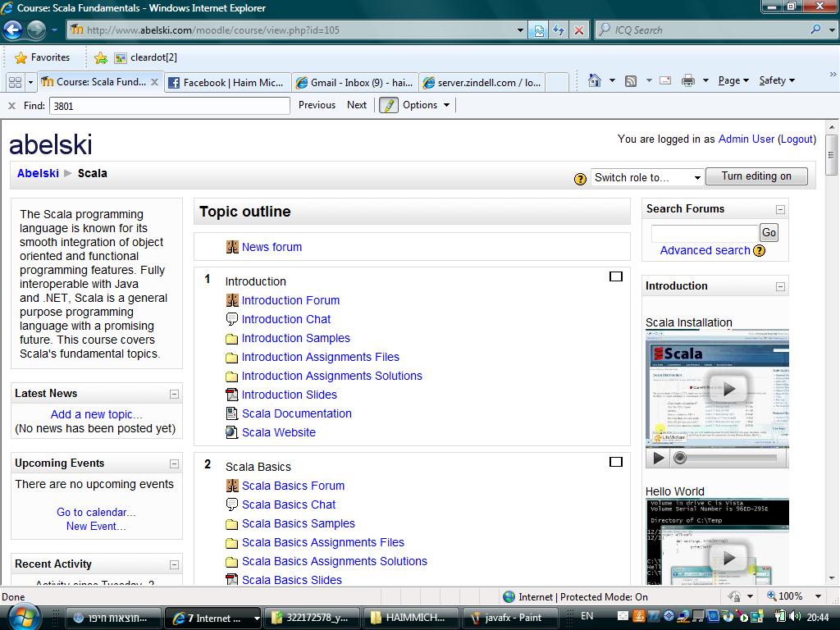Show only topic 2 Scala Basics square toggle
Image resolution: width=840 pixels, height=630 pixels.
point(616,462)
